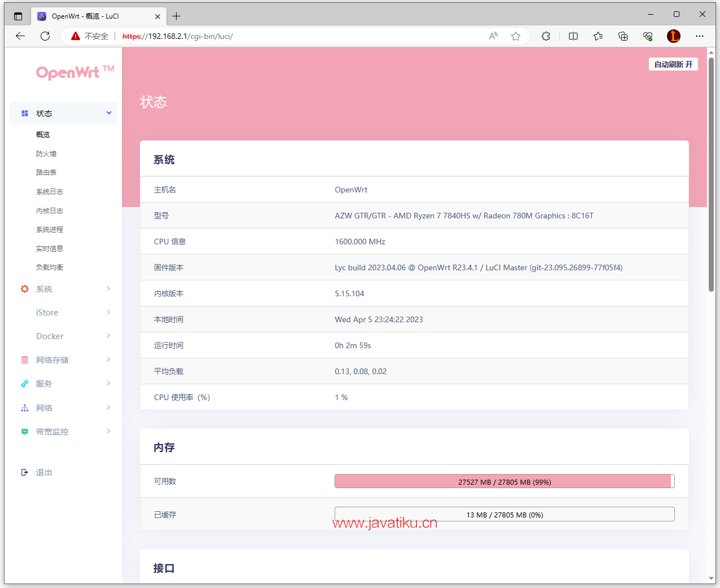
Task: Open browser extensions puzzle icon
Action: point(546,36)
